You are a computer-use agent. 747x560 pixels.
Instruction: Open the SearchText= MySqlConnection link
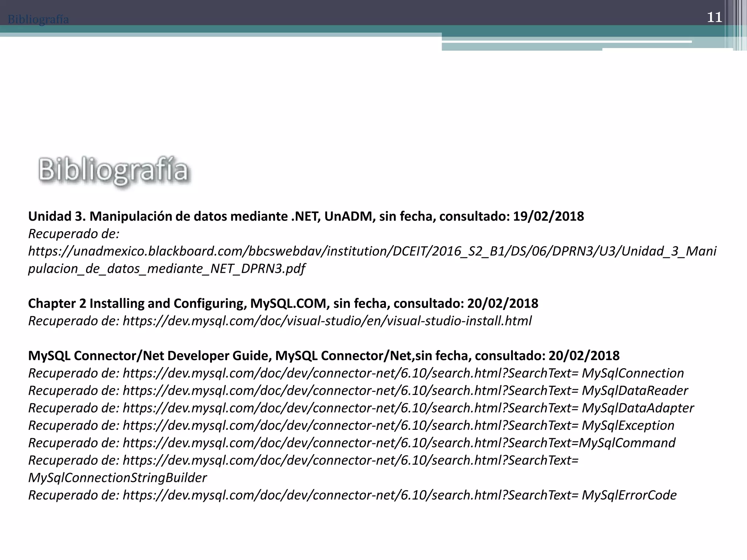click(403, 373)
